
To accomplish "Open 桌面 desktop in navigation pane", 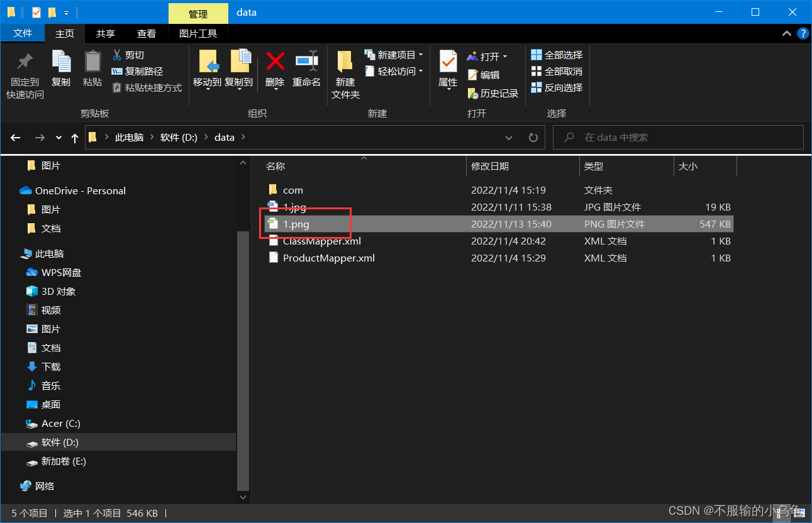I will click(43, 405).
